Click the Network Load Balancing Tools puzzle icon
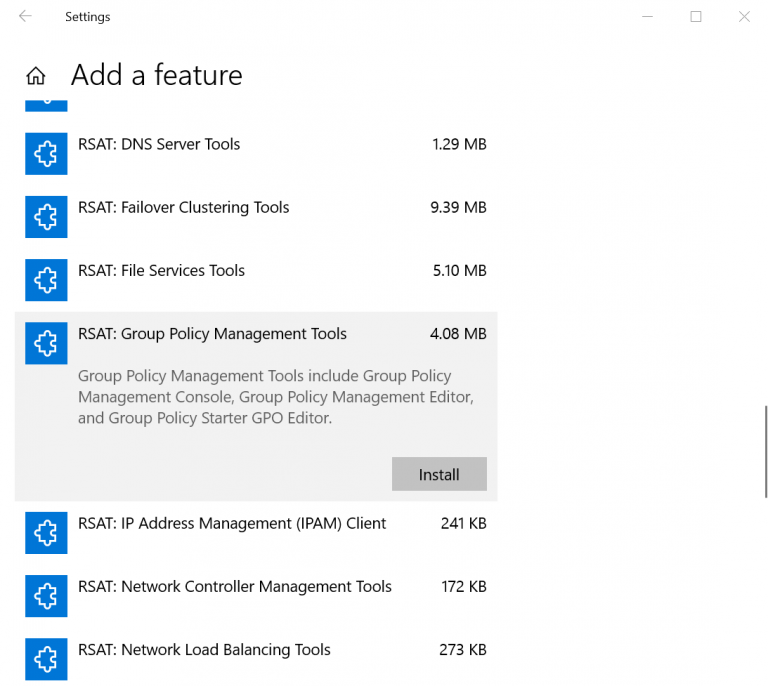 [x=46, y=659]
